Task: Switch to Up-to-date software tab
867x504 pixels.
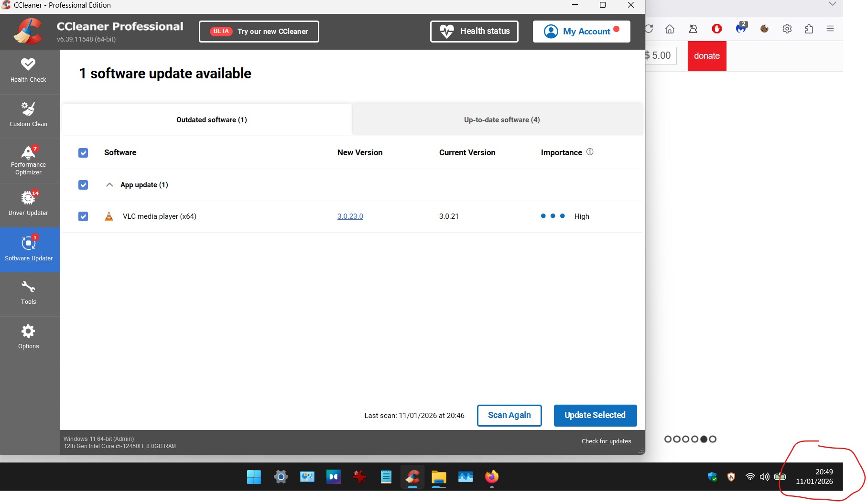Action: coord(501,120)
